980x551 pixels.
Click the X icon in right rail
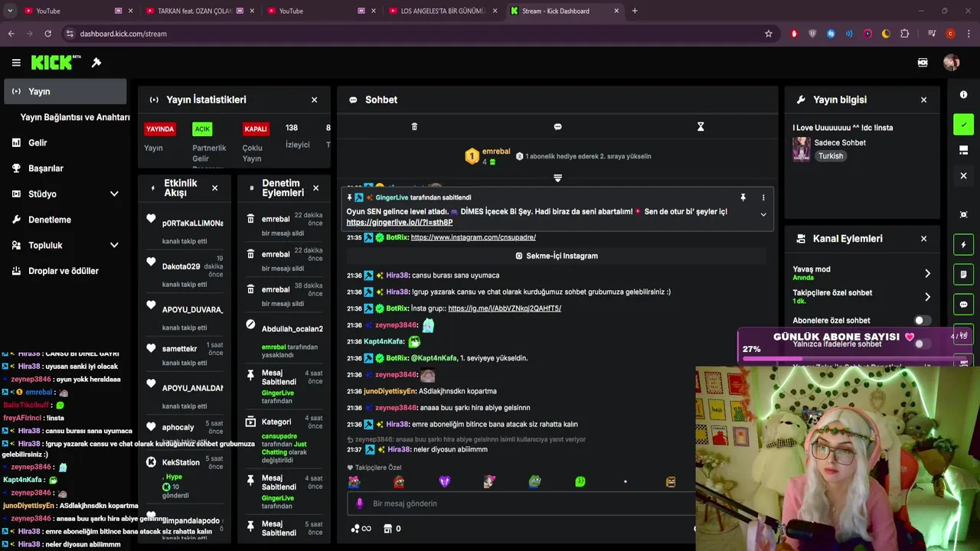coord(963,176)
